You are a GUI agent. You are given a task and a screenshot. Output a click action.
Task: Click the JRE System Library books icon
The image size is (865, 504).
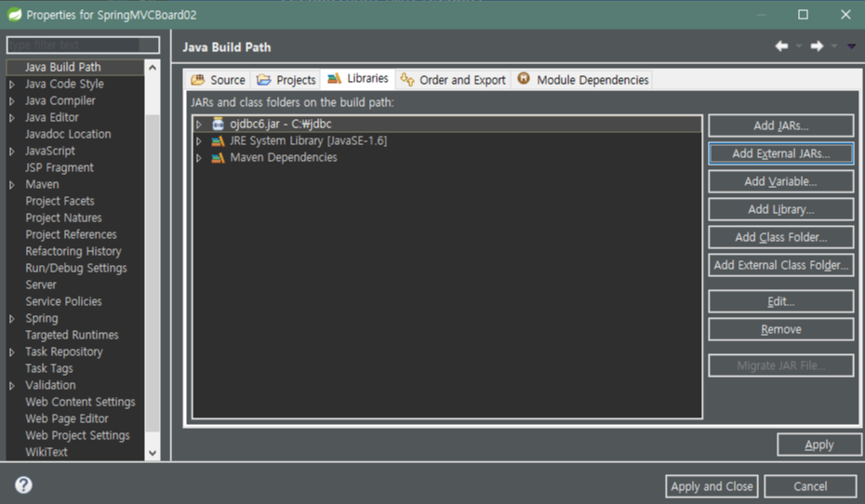[218, 141]
